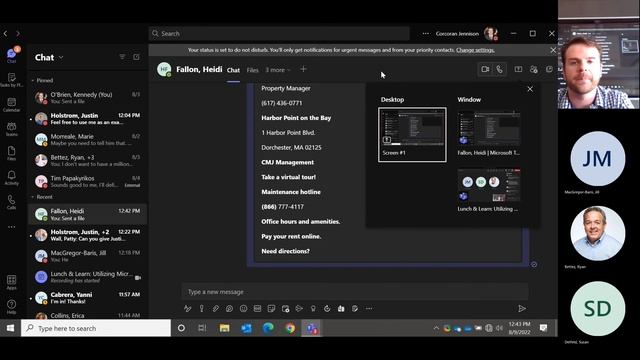This screenshot has height=360, width=640.
Task: Switch to the Chat tab
Action: [233, 70]
